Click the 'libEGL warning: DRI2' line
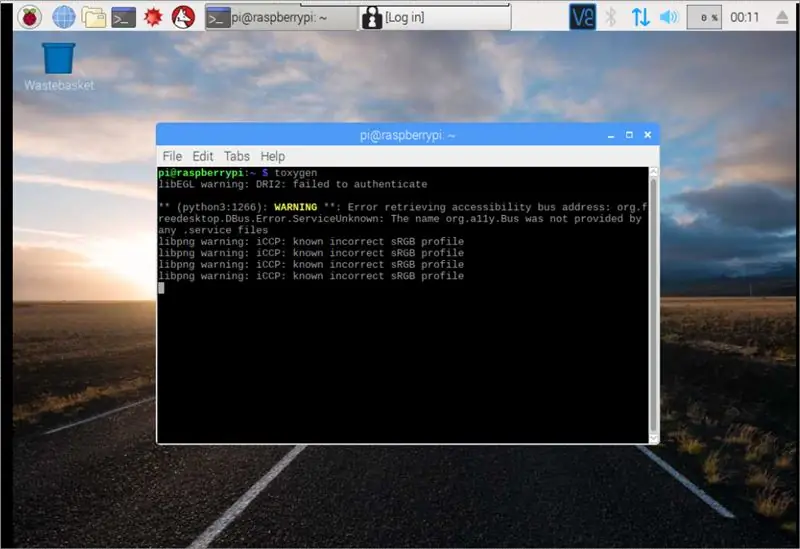This screenshot has height=549, width=800. click(x=293, y=184)
